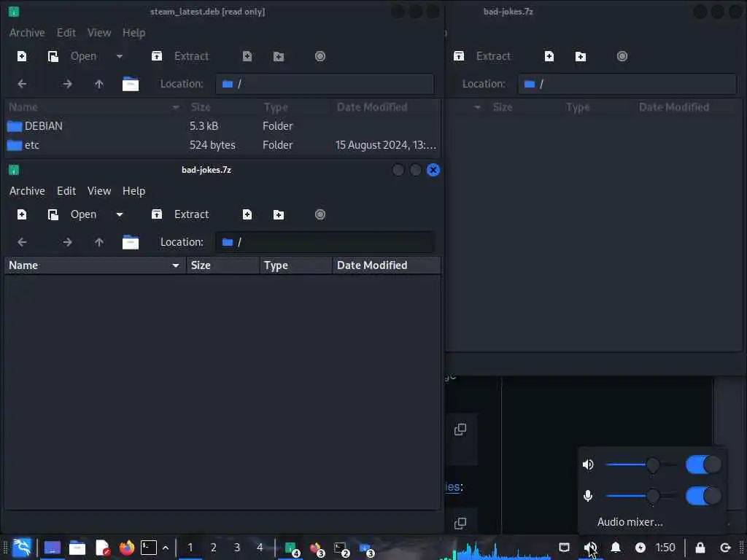
Task: Open Audio mixer from volume popup
Action: click(x=630, y=522)
